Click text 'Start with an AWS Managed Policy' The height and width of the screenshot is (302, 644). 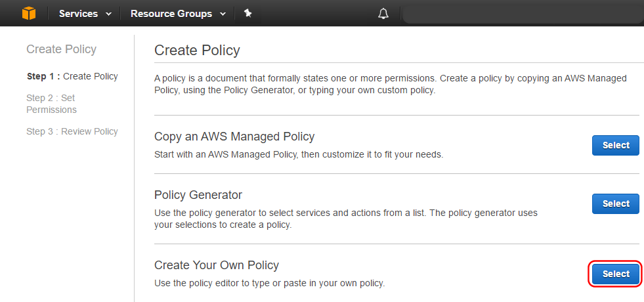[x=226, y=155]
